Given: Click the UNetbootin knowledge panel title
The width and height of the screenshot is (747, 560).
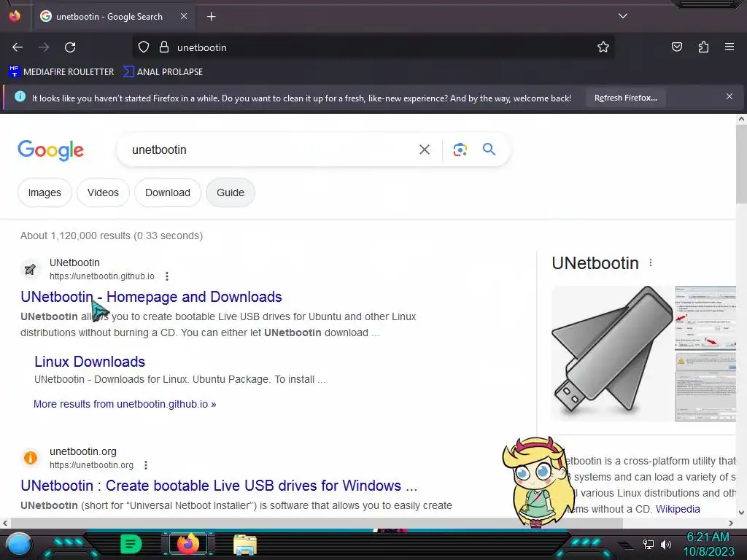Looking at the screenshot, I should [595, 263].
